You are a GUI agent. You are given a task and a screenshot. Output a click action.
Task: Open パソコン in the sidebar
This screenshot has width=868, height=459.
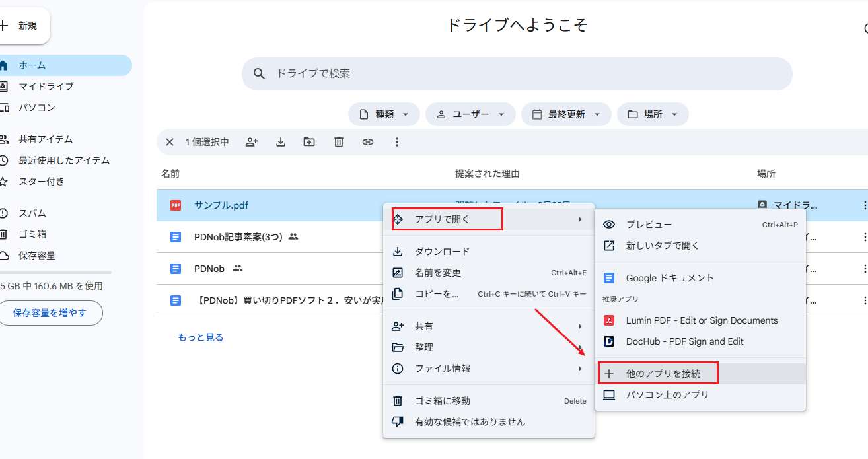65,108
